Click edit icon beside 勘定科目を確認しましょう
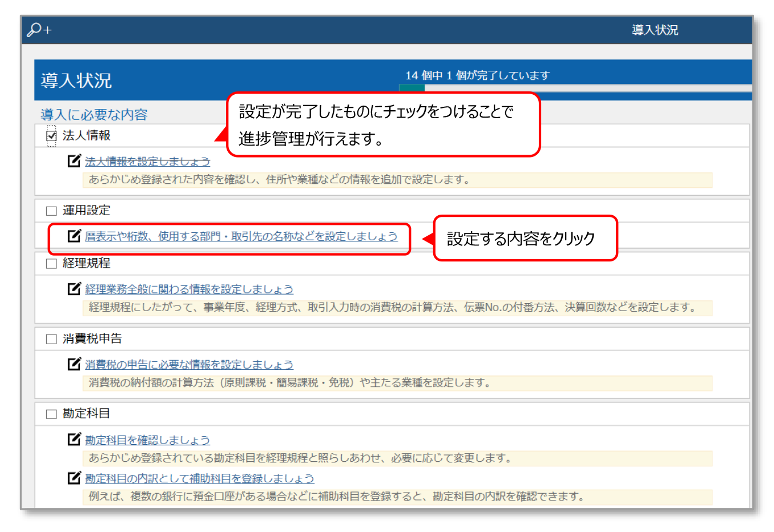This screenshot has height=532, width=774. coord(74,440)
